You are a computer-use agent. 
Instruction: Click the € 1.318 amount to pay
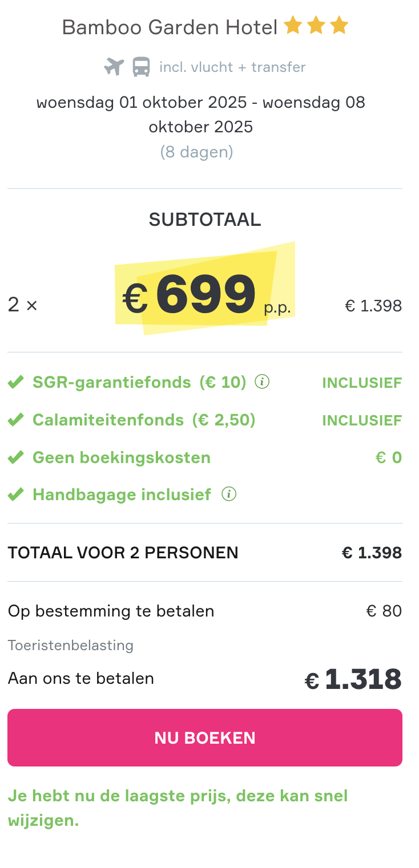coord(353,679)
